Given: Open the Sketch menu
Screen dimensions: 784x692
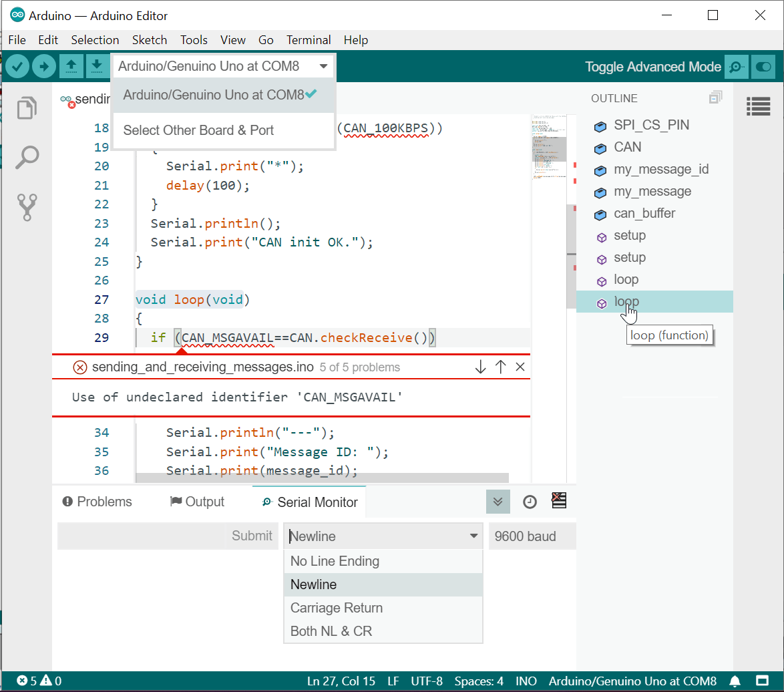Looking at the screenshot, I should (149, 40).
